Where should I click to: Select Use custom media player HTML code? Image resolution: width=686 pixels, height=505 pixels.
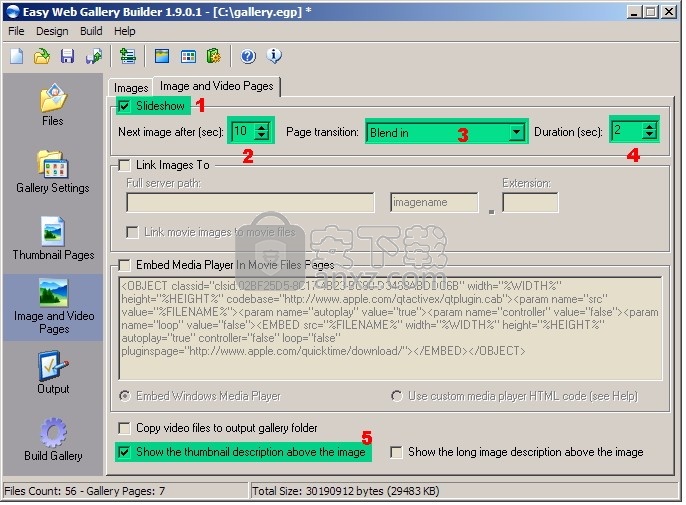(397, 396)
